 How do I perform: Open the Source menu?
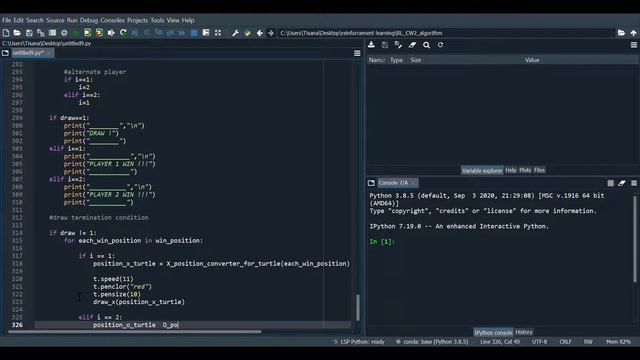(55, 20)
